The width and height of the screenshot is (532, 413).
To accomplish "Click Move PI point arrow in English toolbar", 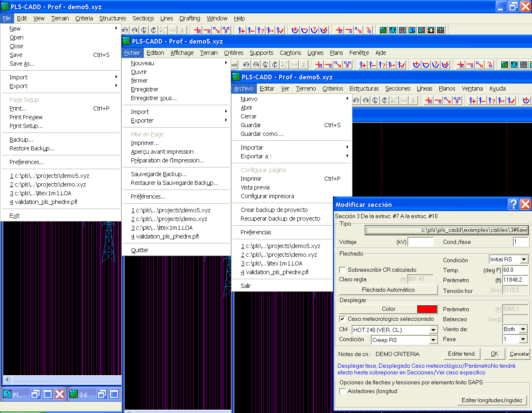I will click(x=216, y=30).
